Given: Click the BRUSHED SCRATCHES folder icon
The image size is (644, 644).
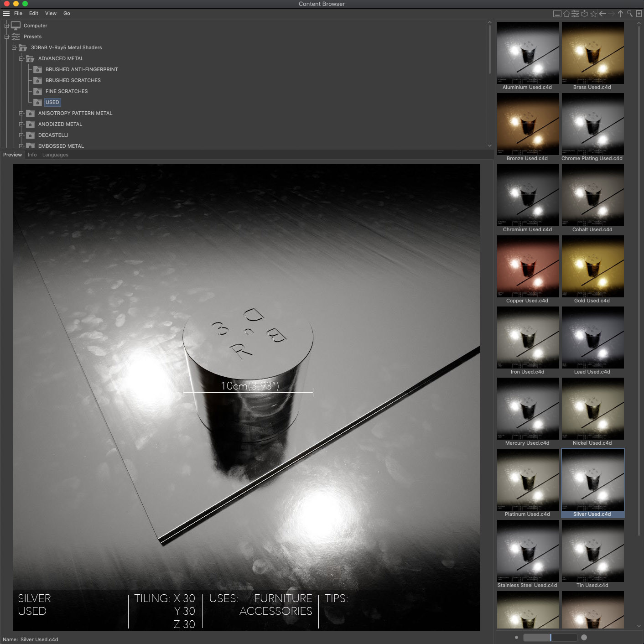Looking at the screenshot, I should pyautogui.click(x=37, y=80).
